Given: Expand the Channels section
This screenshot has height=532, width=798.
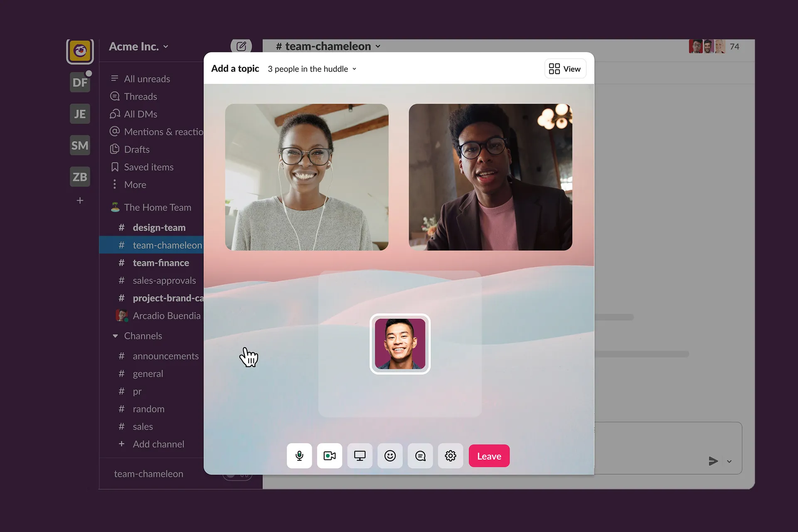Looking at the screenshot, I should (x=114, y=335).
